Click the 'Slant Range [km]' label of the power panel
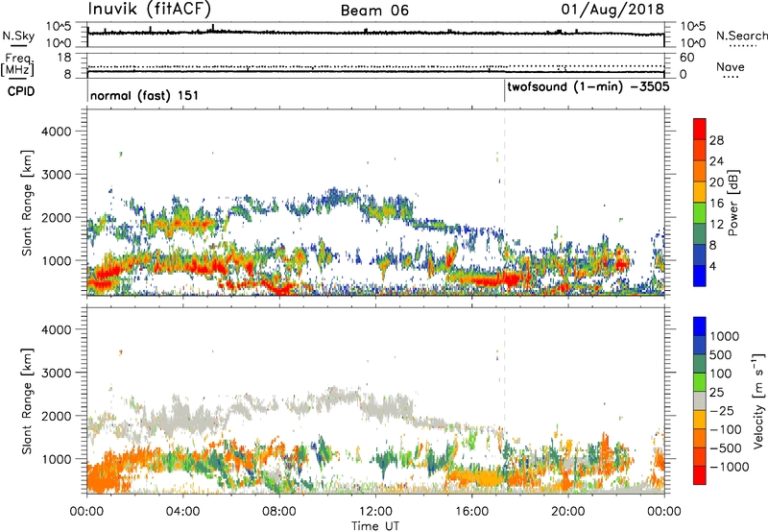Screen dimensions: 768x532 (x=27, y=203)
